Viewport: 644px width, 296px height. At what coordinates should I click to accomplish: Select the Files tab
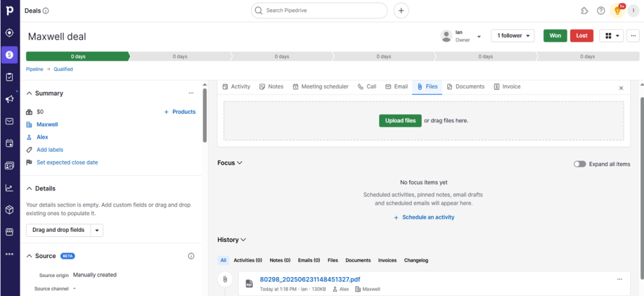coord(427,87)
